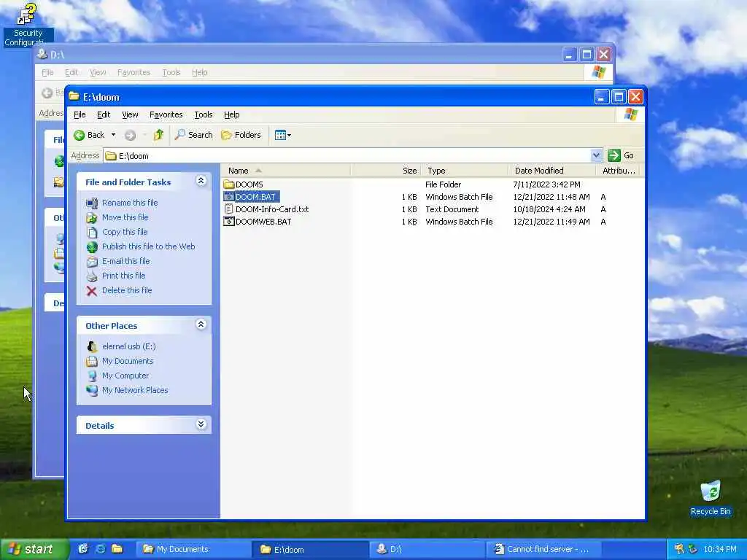This screenshot has height=560, width=747.
Task: Open the Edit menu in E:\doom window
Action: [104, 114]
